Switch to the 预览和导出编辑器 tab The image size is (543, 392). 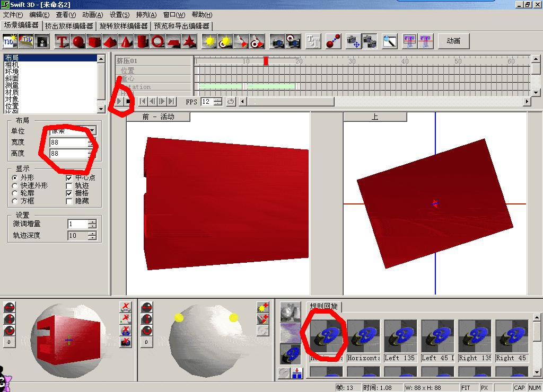182,26
